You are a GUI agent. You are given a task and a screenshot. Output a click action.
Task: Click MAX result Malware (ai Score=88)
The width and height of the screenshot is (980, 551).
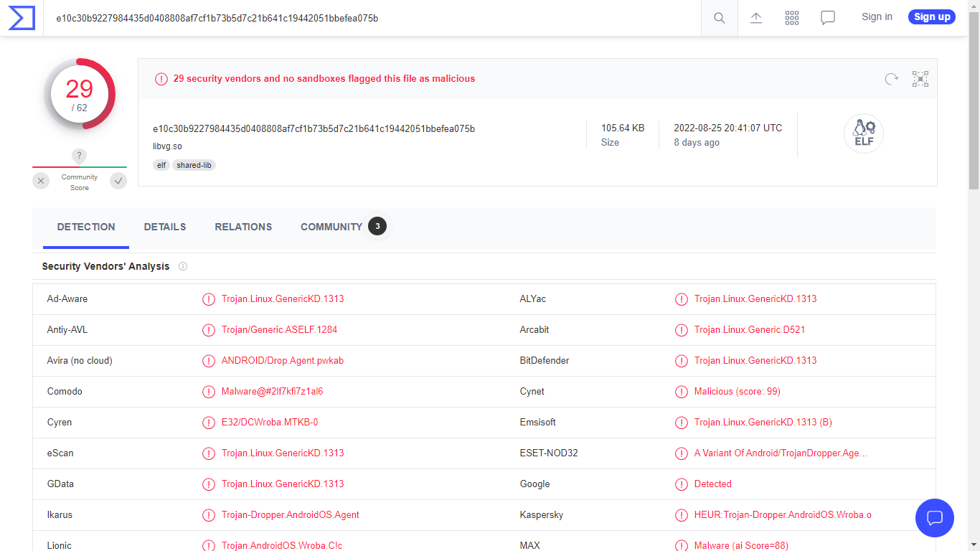click(741, 546)
